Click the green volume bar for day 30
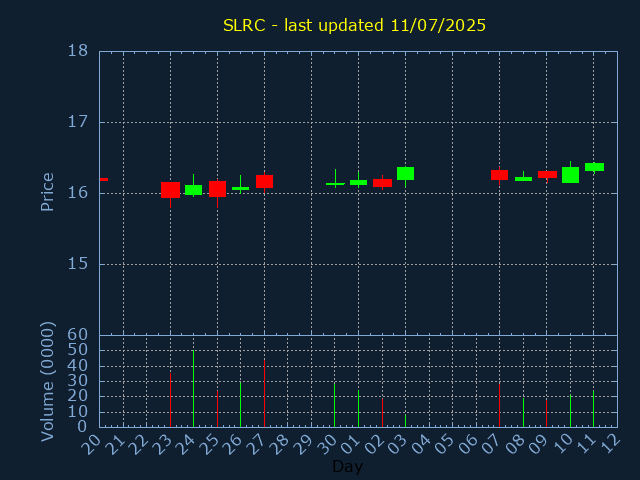This screenshot has height=480, width=640. [335, 404]
